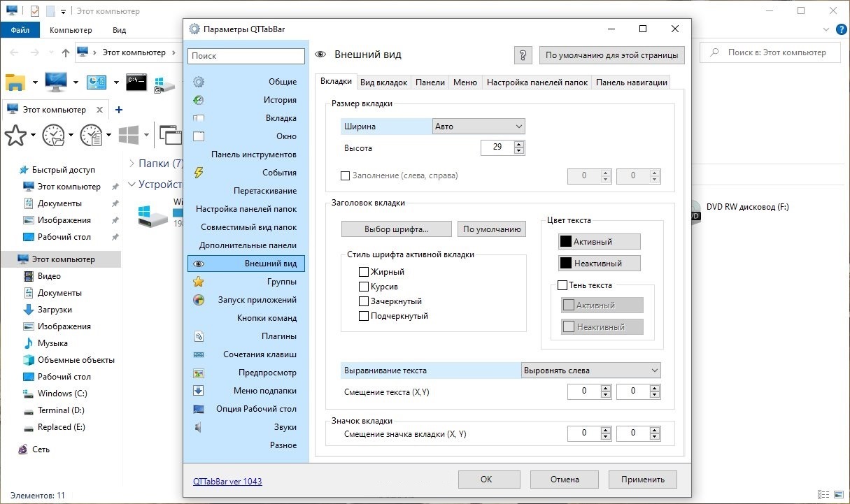
Task: Click the Поиск field in settings sidebar
Action: [246, 56]
